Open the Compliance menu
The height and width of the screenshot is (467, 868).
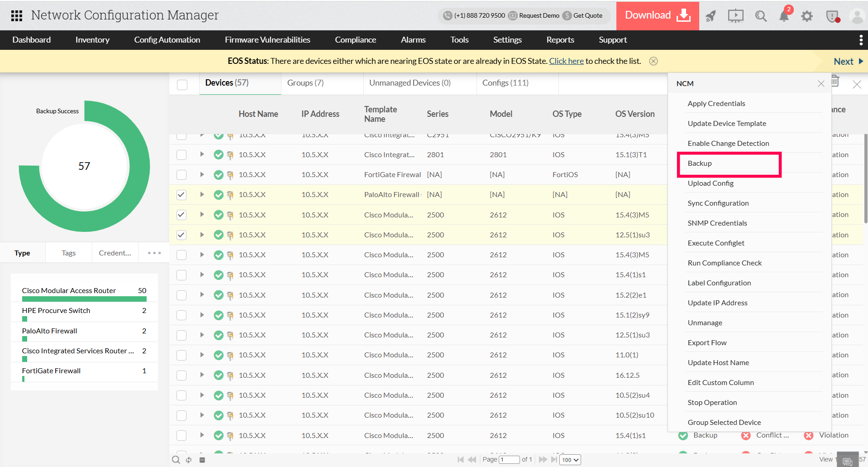click(355, 40)
